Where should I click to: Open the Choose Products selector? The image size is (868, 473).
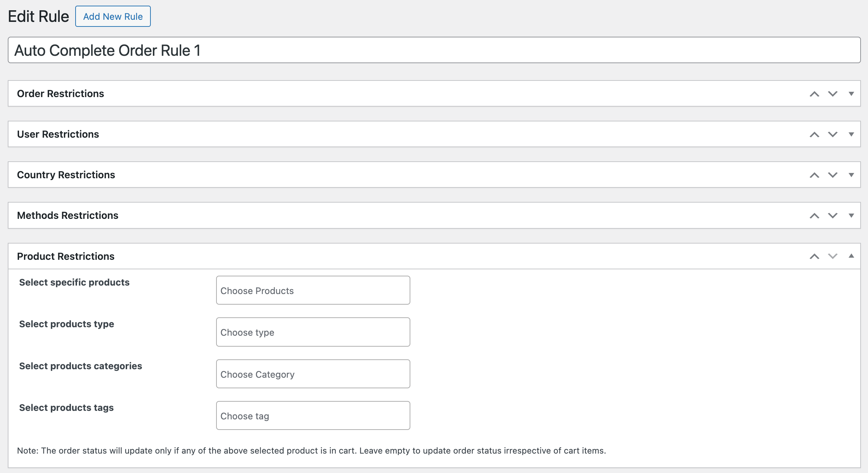313,290
